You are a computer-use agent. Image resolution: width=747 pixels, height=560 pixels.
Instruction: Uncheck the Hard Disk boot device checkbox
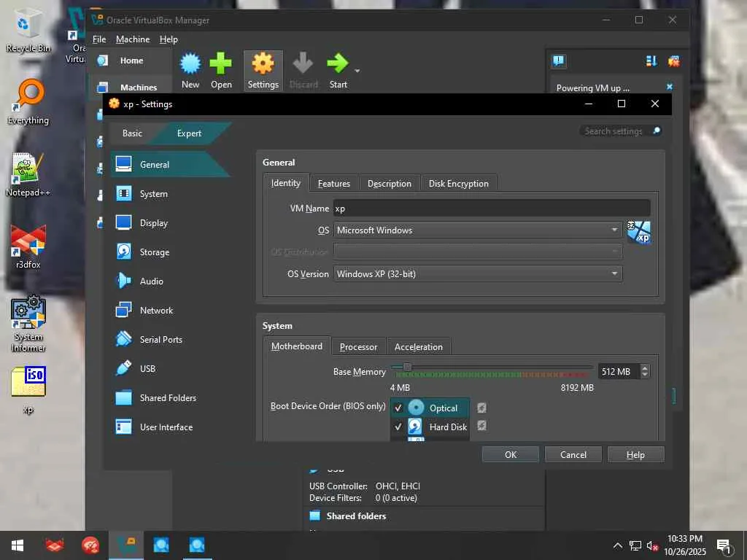tap(398, 427)
